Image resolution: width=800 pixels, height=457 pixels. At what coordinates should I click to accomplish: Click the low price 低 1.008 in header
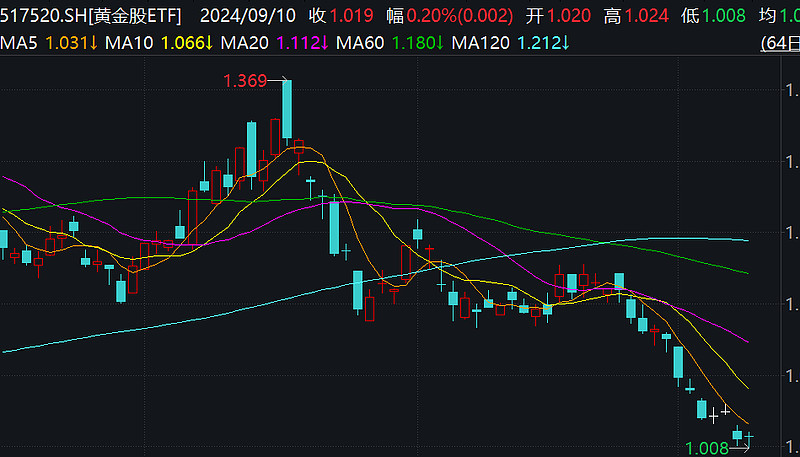point(713,16)
